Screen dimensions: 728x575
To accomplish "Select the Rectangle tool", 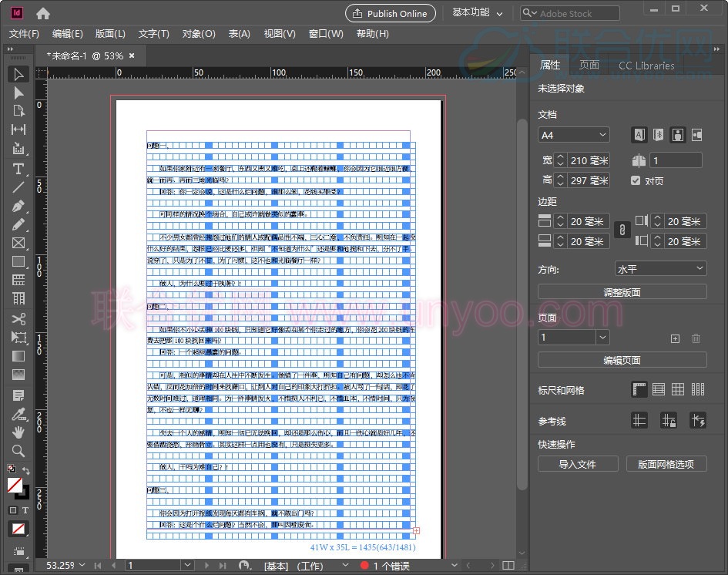I will 18,261.
